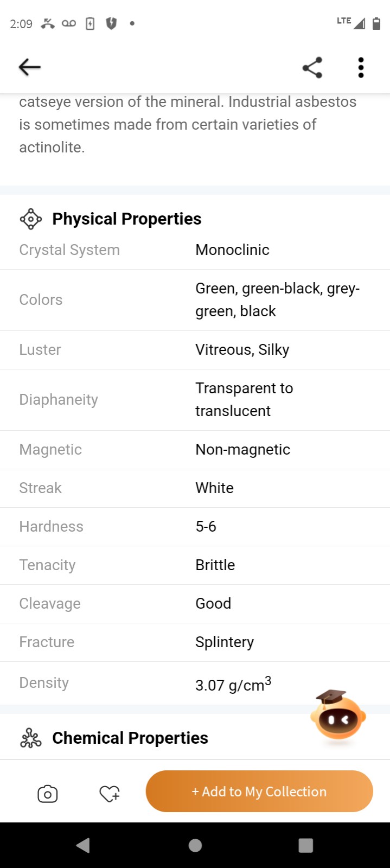The width and height of the screenshot is (390, 868).
Task: Tap the Android home circle button
Action: pyautogui.click(x=195, y=845)
